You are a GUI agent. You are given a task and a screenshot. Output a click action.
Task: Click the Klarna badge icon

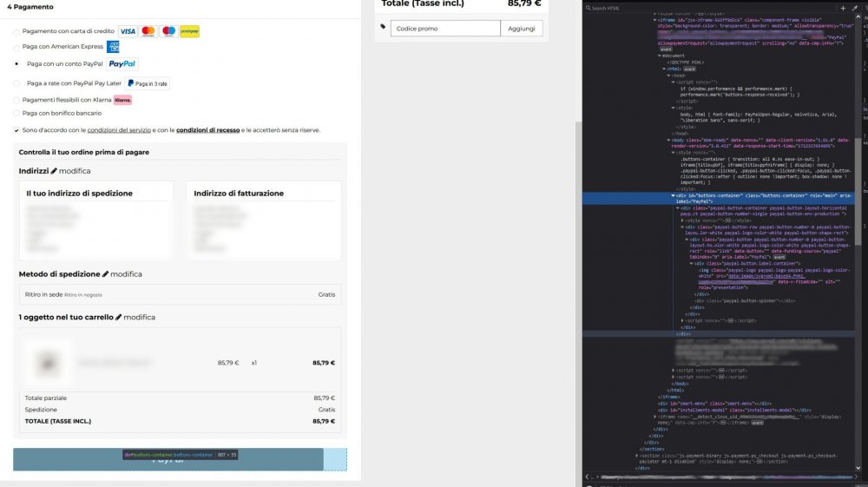[x=122, y=100]
